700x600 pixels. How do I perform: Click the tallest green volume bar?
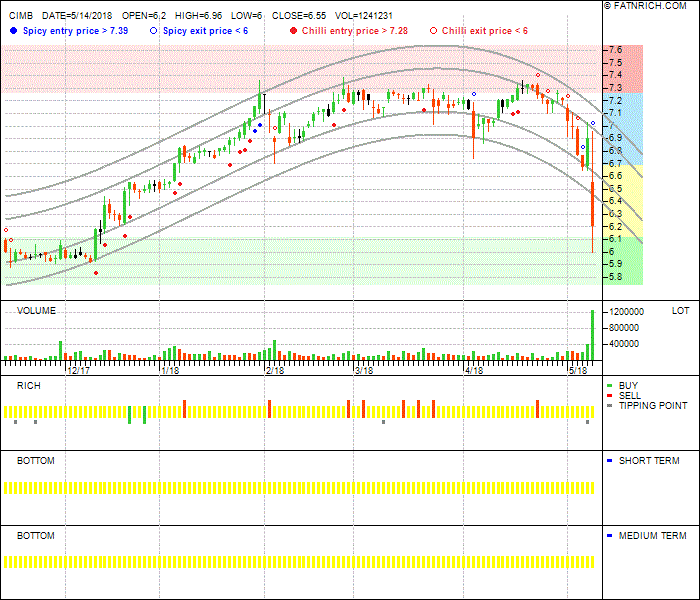click(x=592, y=334)
